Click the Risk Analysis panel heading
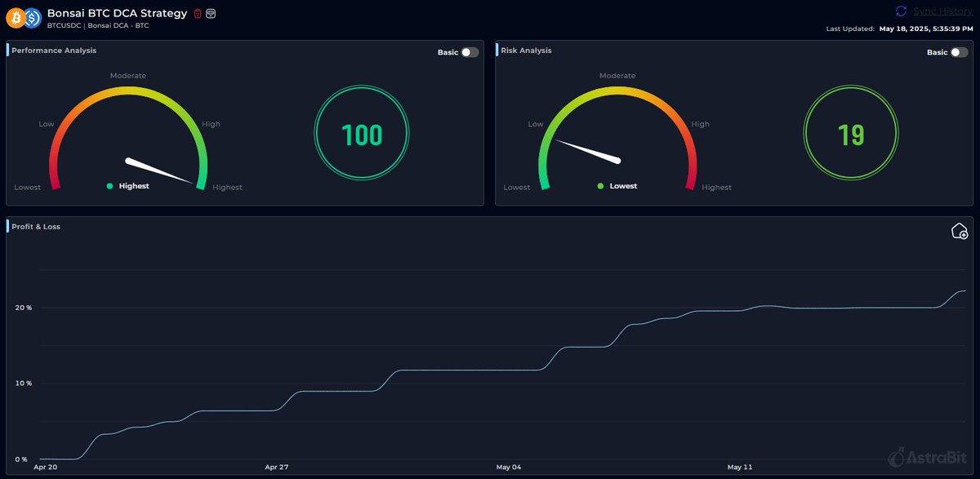 [526, 51]
